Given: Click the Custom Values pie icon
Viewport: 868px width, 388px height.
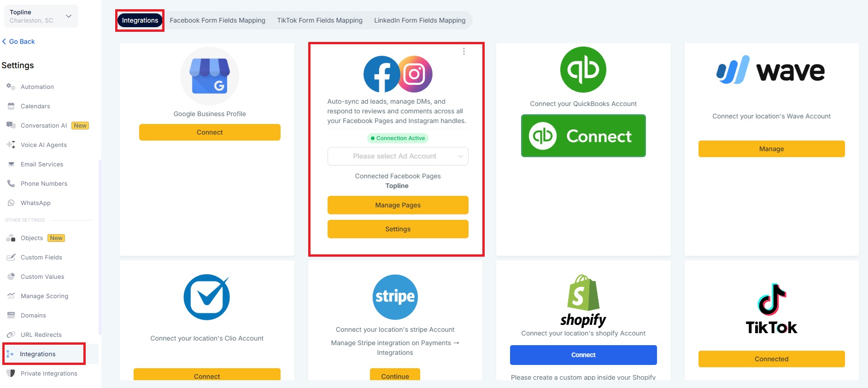Looking at the screenshot, I should [11, 276].
